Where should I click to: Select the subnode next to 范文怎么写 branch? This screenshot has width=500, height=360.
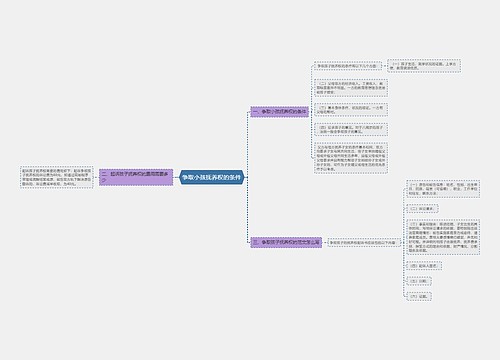coord(364,242)
